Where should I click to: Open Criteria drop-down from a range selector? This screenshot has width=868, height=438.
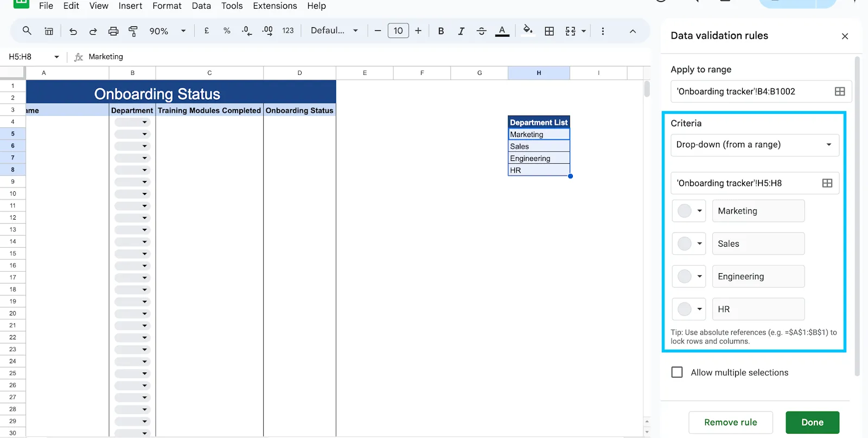point(755,145)
